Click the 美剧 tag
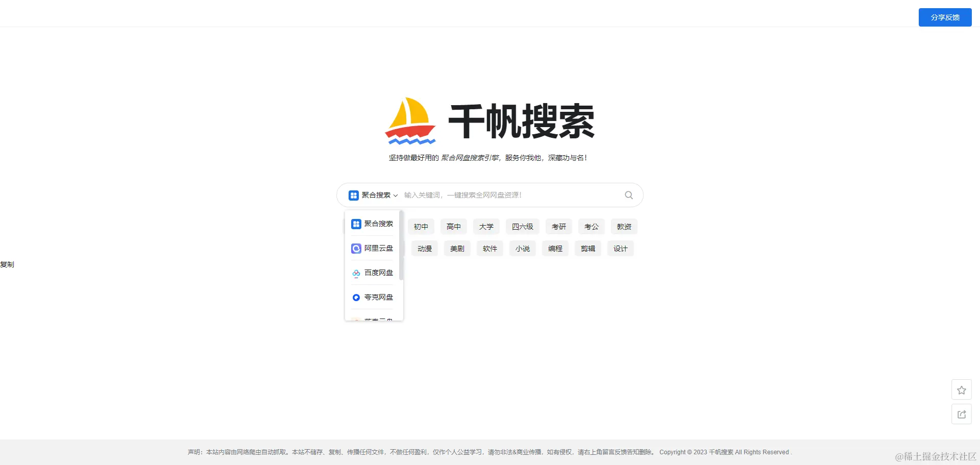 [457, 249]
